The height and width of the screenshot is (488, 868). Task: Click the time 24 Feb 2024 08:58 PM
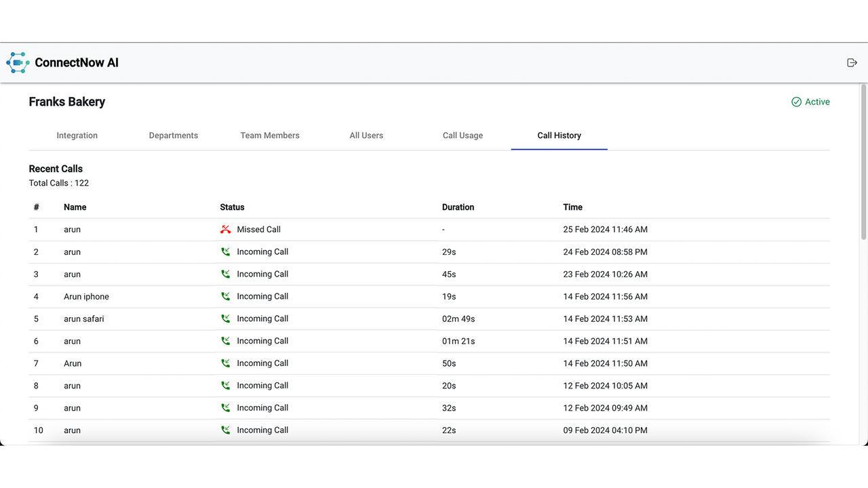tap(606, 252)
